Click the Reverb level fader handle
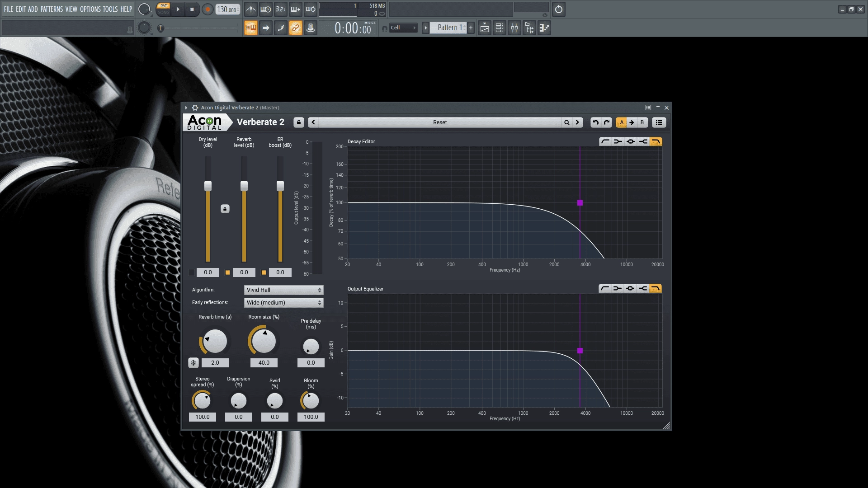 (244, 186)
